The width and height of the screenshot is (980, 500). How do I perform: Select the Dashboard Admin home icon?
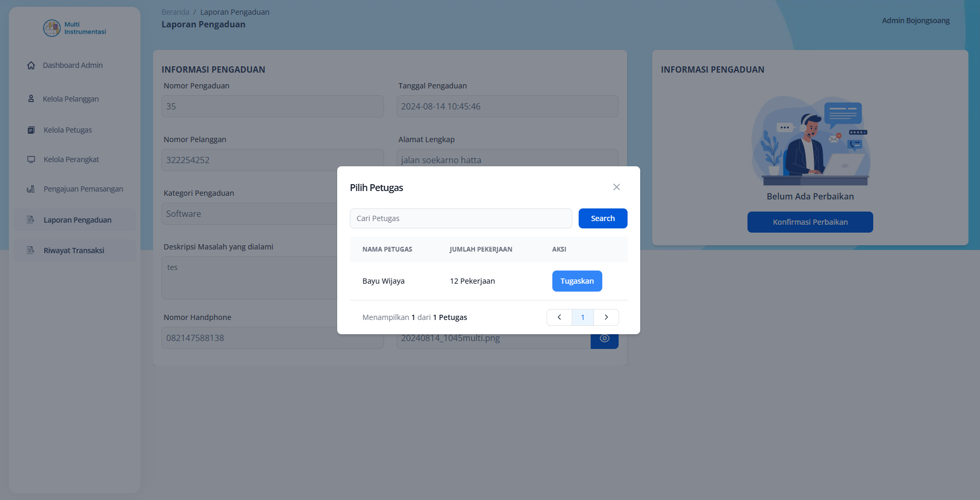tap(31, 65)
